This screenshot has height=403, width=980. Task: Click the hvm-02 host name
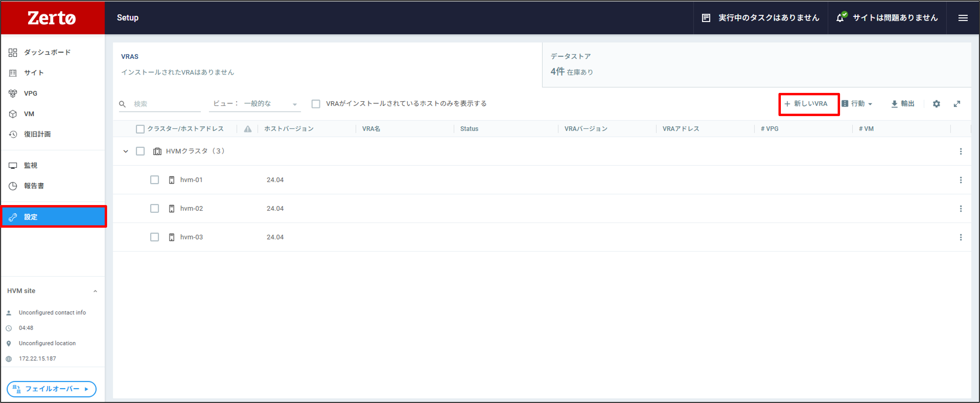[191, 208]
